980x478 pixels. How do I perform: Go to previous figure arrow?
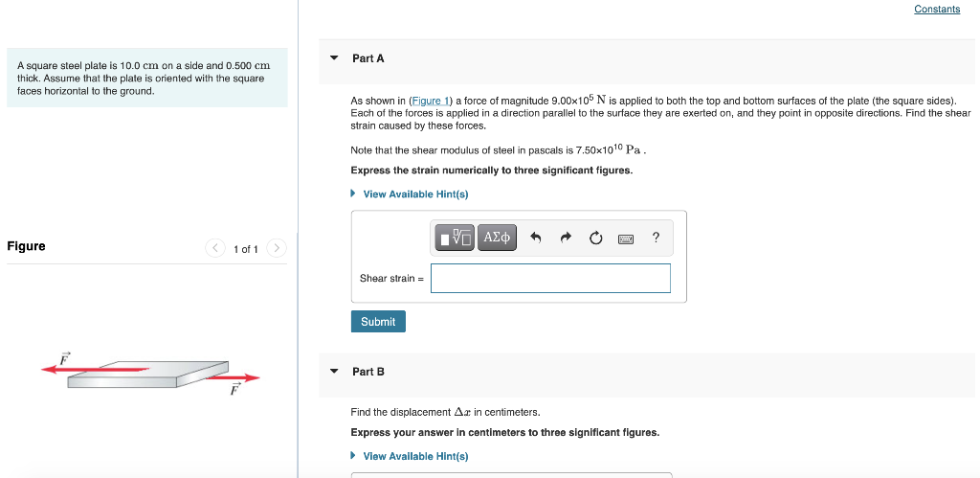tap(215, 248)
